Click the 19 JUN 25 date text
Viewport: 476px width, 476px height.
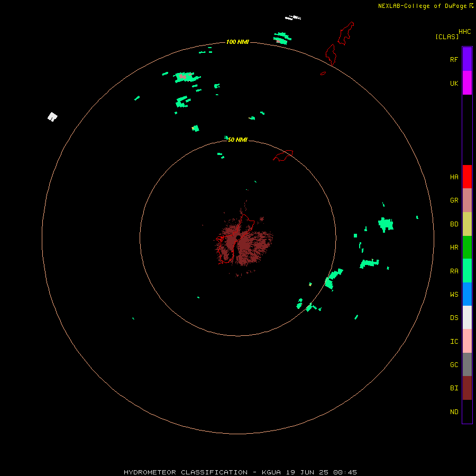point(307,472)
